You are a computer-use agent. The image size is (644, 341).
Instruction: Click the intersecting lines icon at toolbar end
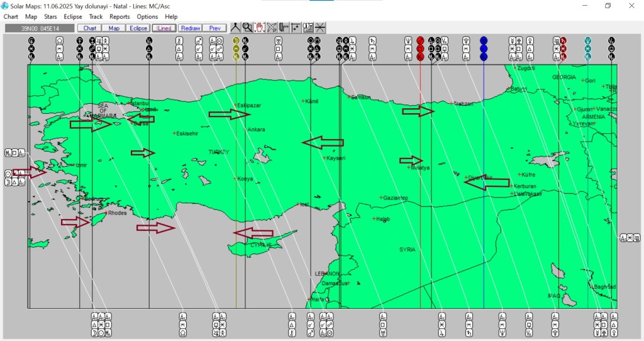pos(320,28)
